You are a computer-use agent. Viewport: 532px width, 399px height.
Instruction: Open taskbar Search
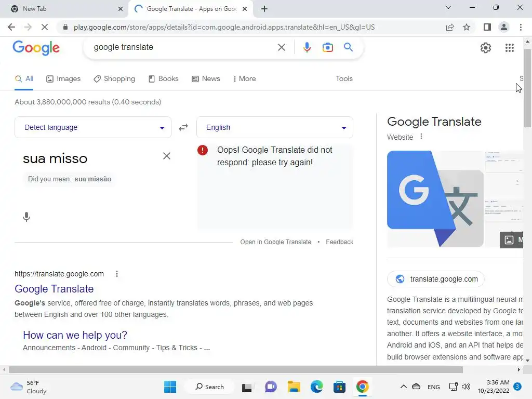click(x=210, y=387)
